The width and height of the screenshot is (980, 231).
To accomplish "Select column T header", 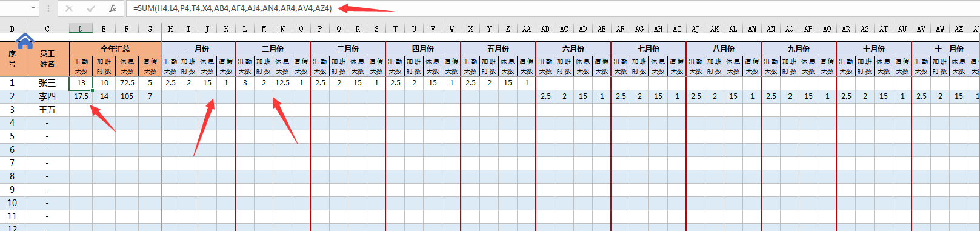I will pos(395,28).
